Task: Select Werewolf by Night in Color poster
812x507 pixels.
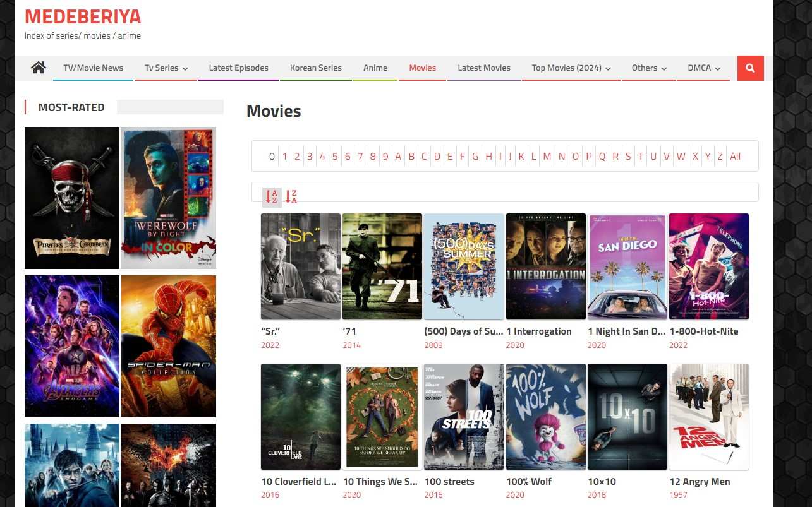Action: click(x=169, y=198)
